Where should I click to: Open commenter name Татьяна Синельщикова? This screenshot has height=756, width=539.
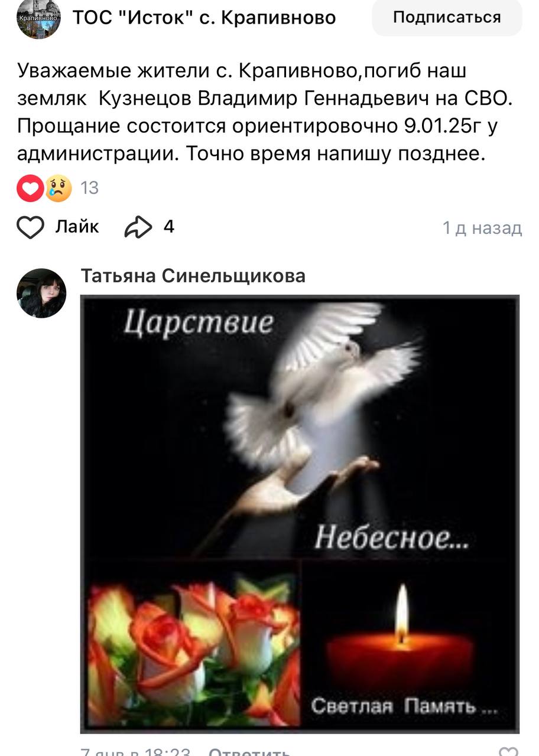point(193,276)
